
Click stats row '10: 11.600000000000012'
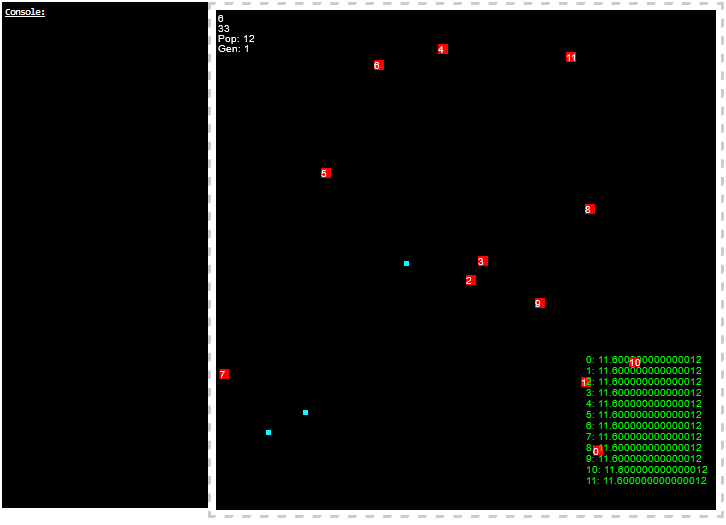point(647,470)
